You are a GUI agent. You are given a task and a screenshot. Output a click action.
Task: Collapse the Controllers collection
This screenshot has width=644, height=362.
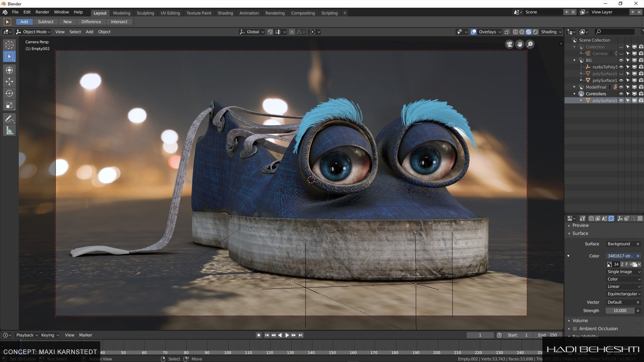pos(574,94)
